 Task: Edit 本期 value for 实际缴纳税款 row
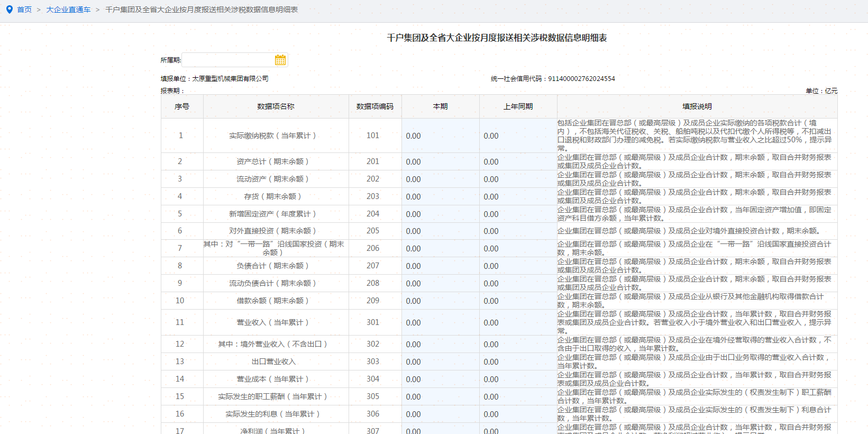coord(440,136)
